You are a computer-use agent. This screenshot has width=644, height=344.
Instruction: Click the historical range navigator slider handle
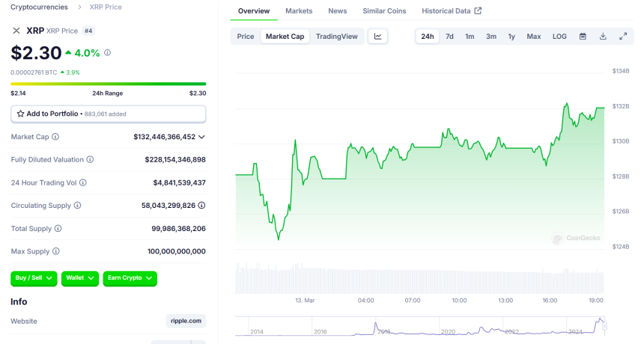(x=604, y=325)
